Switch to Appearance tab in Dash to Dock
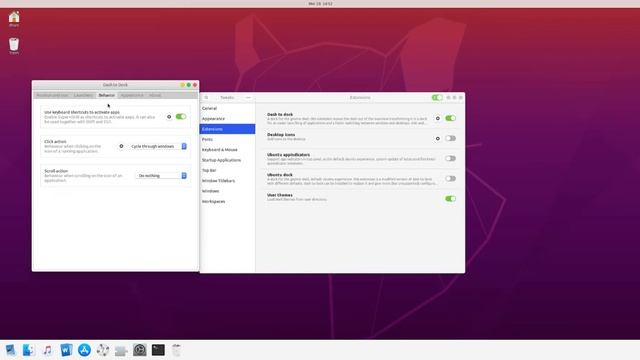The width and height of the screenshot is (640, 360). [x=132, y=95]
